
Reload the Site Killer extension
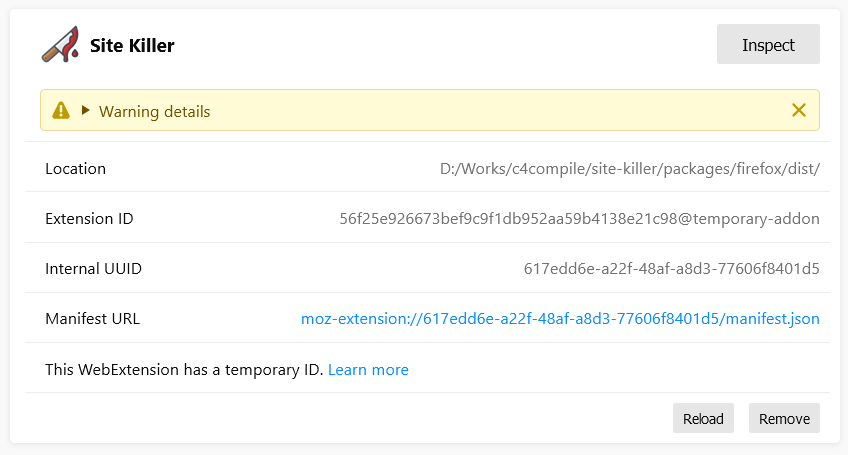[703, 418]
